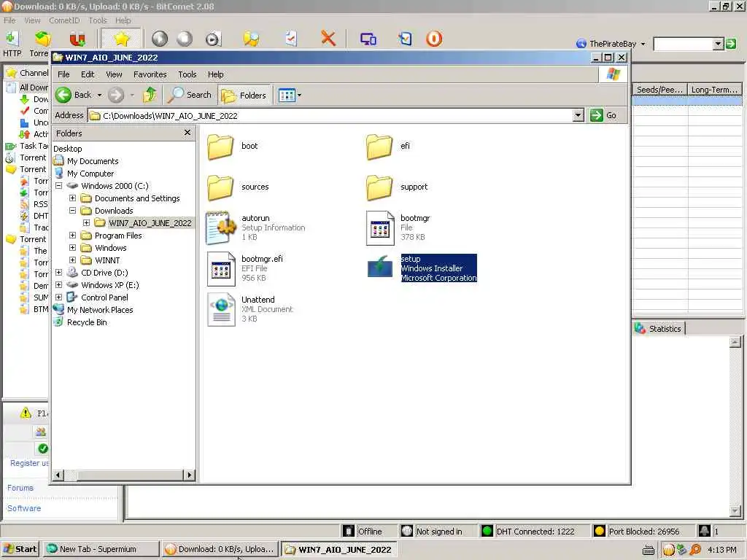This screenshot has height=560, width=747.
Task: Click the magnet link icon in BitComet toolbar
Action: (77, 39)
